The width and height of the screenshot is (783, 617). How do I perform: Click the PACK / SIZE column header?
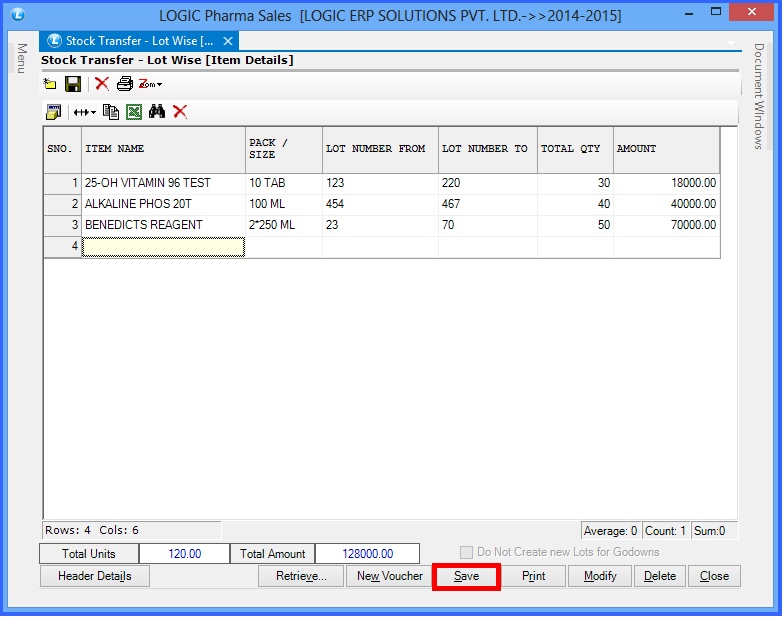click(284, 150)
